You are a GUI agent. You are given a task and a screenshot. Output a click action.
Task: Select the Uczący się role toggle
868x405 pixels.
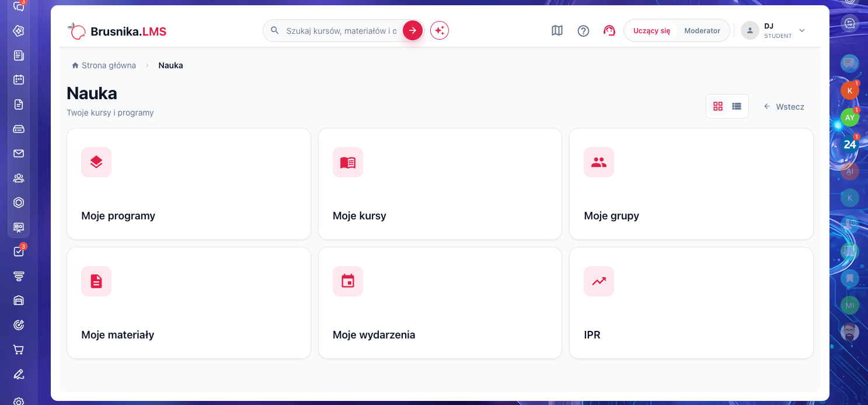(x=651, y=31)
